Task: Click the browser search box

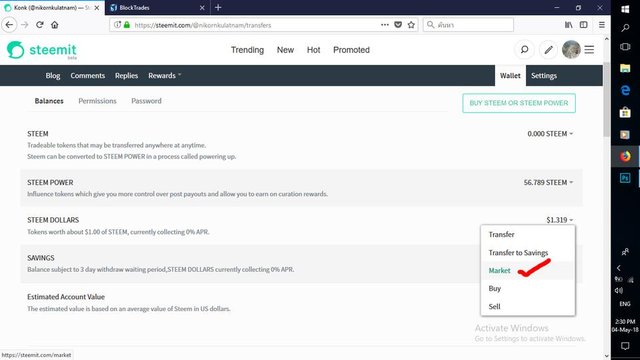Action: [468, 25]
